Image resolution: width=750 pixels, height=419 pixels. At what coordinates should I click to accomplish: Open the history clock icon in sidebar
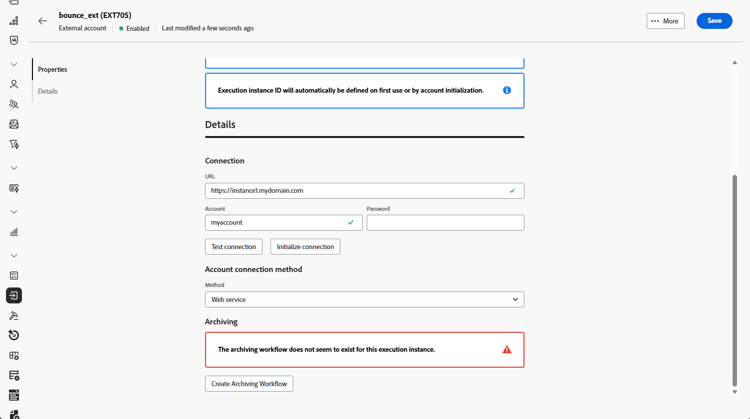point(14,335)
